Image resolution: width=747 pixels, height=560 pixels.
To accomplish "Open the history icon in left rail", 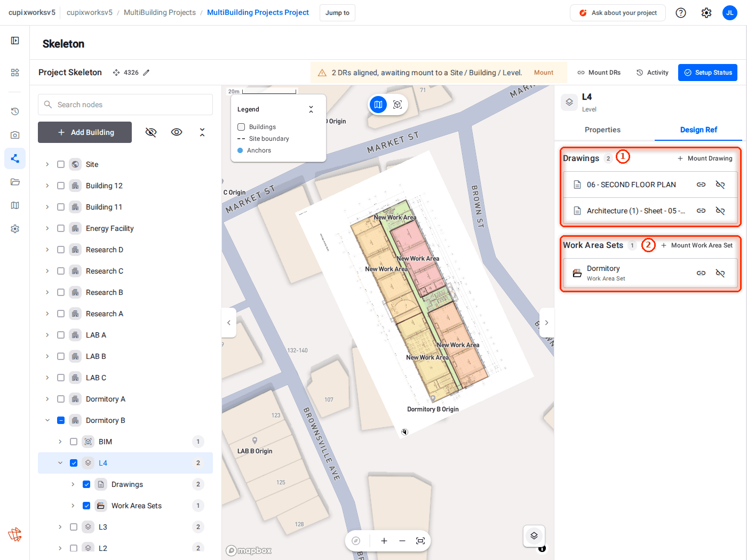I will tap(15, 111).
